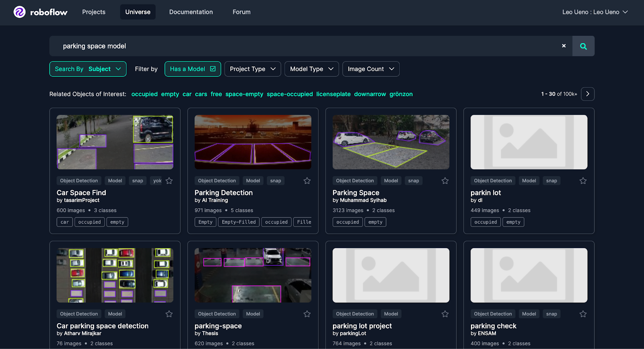
Task: Click 'Empty-Filled' class tag on Parking Detection
Action: pyautogui.click(x=239, y=222)
